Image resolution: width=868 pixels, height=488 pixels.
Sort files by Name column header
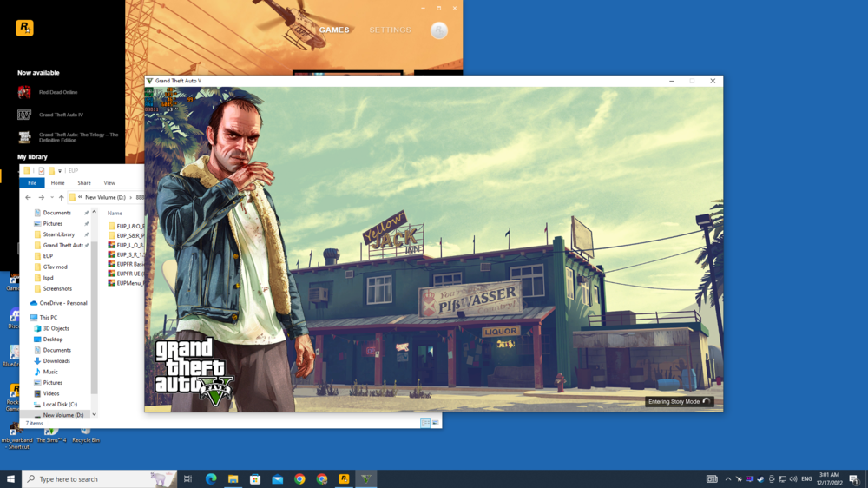(x=115, y=214)
